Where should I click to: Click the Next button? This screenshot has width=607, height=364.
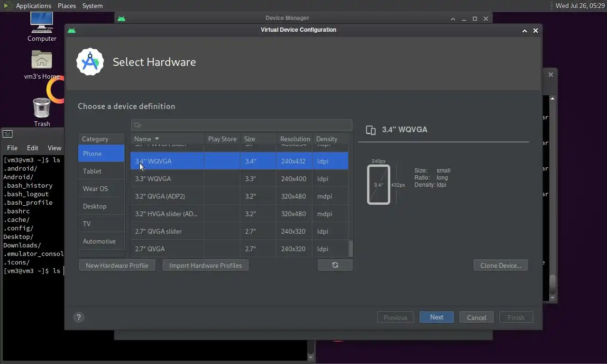click(436, 317)
